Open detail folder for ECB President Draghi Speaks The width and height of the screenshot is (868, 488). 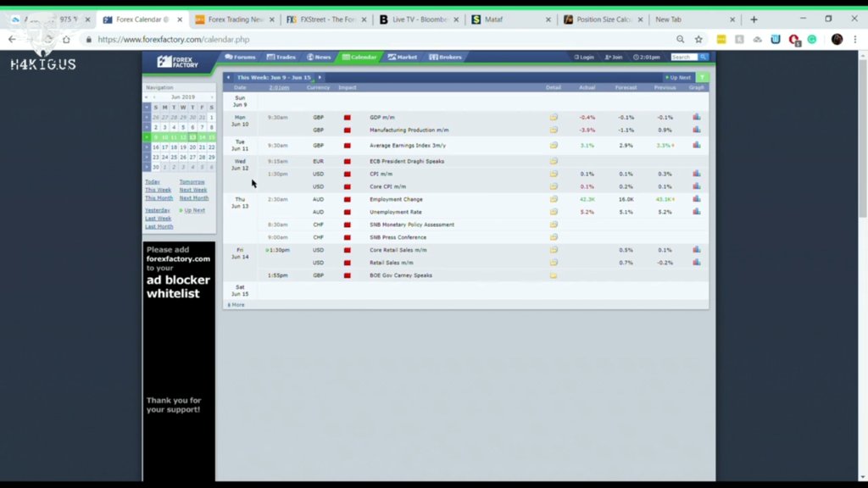click(554, 161)
